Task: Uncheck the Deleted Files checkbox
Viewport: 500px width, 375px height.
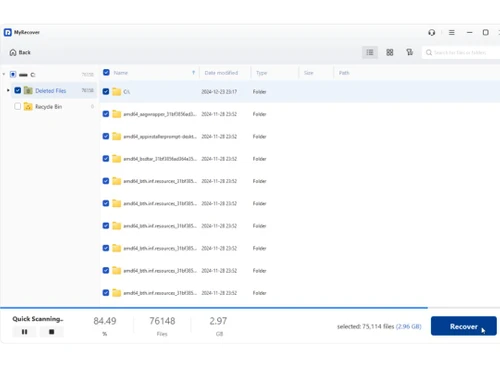Action: tap(18, 90)
